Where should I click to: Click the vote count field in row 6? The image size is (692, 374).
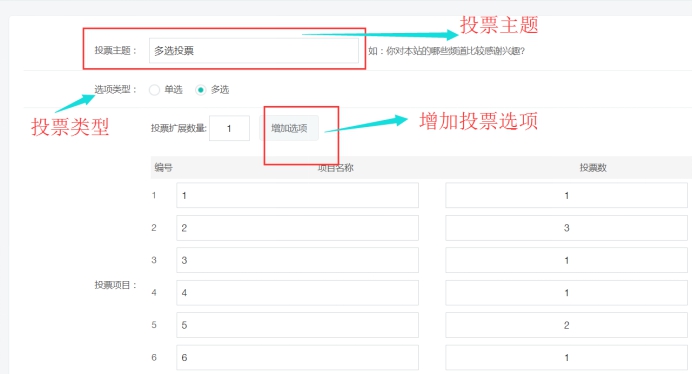pyautogui.click(x=566, y=357)
